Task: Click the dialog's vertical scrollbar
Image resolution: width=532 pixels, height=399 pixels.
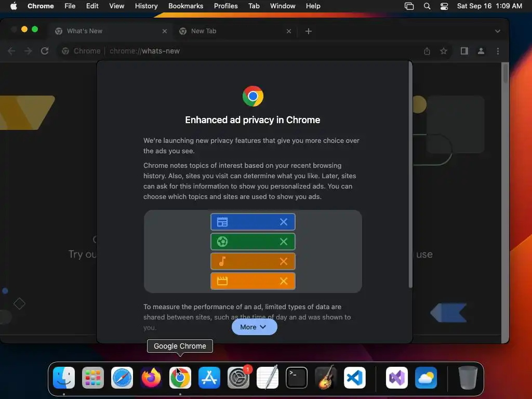Action: pyautogui.click(x=410, y=175)
